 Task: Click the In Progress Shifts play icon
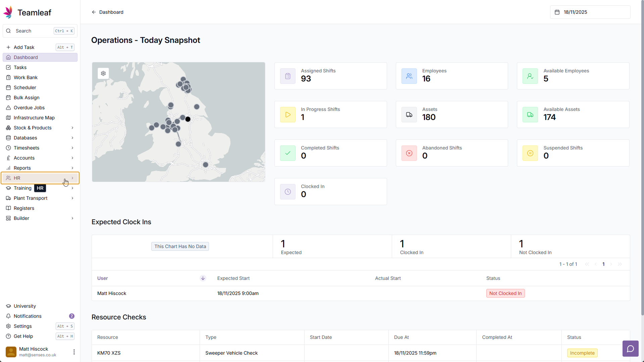(x=288, y=115)
